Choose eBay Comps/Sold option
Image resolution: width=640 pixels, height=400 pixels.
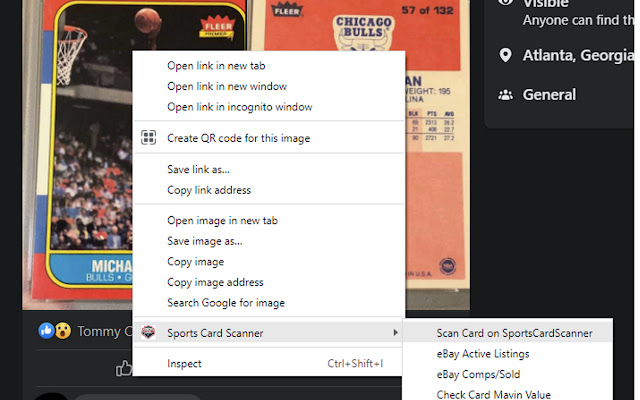[x=508, y=374]
